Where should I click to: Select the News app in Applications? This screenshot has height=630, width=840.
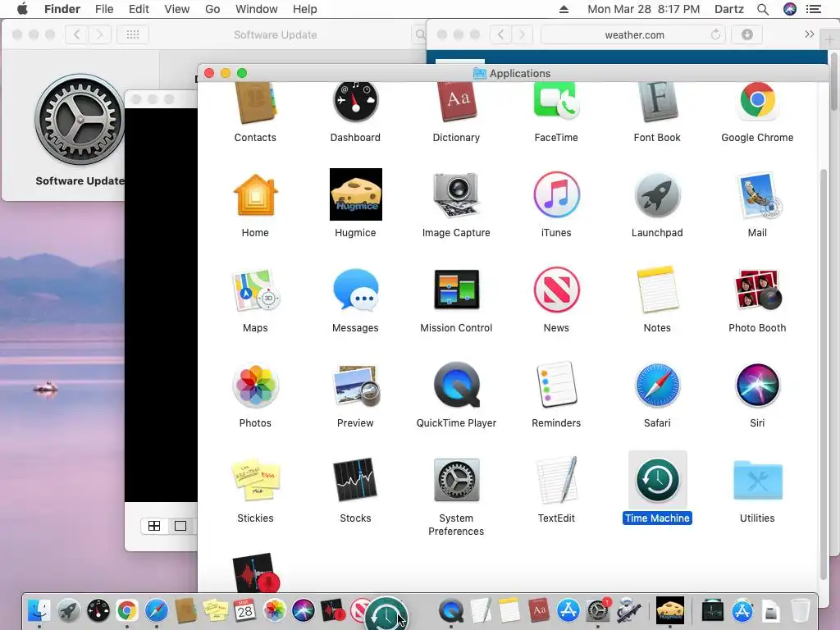pos(556,290)
